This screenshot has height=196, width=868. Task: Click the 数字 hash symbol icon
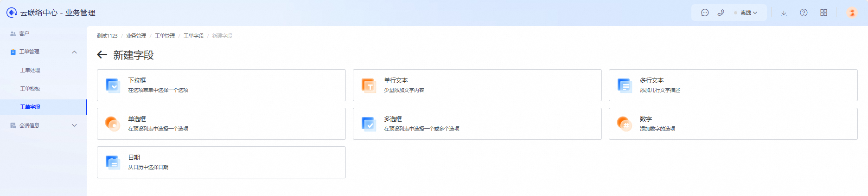(x=625, y=124)
